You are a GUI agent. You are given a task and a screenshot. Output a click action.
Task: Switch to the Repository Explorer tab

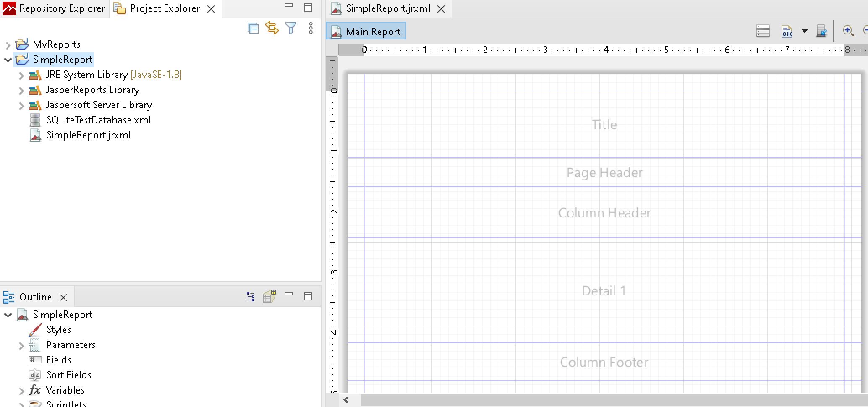pos(55,8)
